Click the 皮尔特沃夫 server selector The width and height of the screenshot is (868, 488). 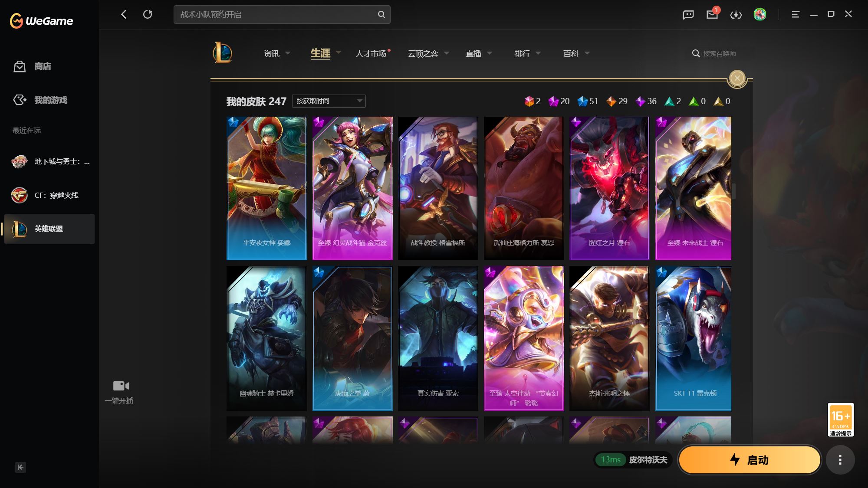(x=648, y=459)
